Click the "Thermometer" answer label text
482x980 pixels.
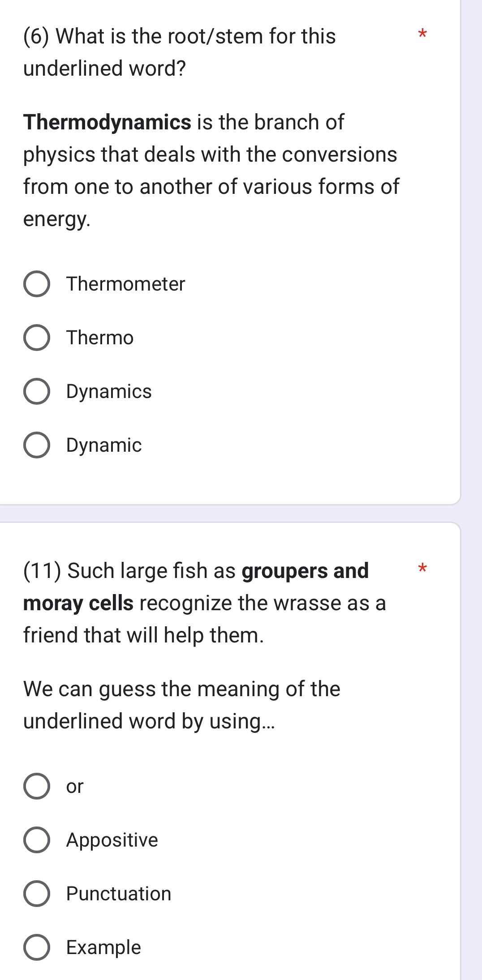(125, 284)
